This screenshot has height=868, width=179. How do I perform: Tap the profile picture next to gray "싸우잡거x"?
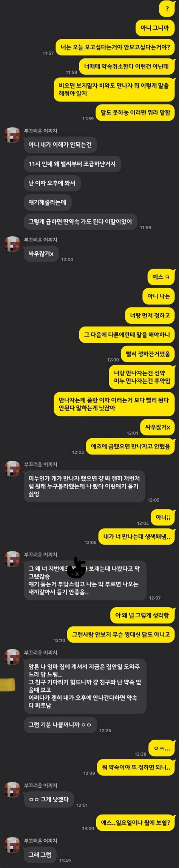[x=12, y=243]
